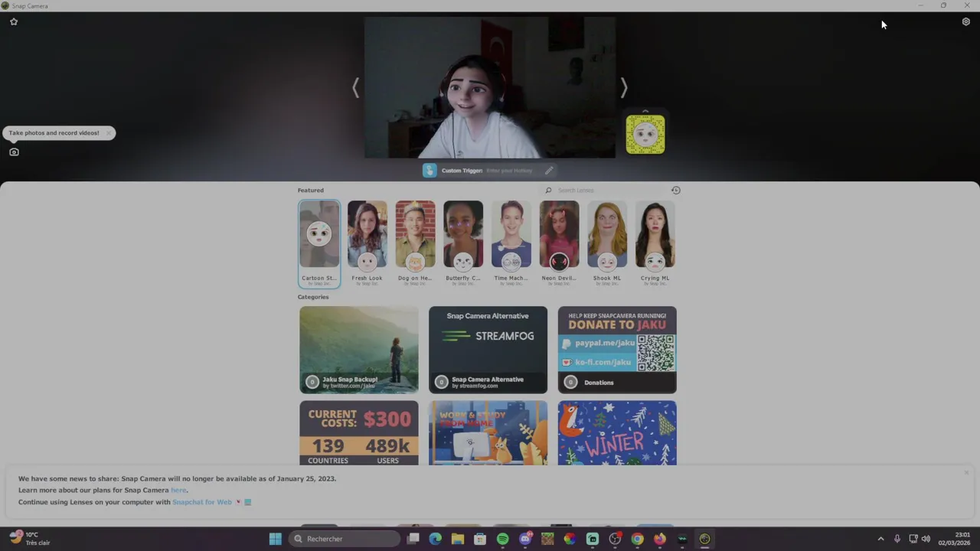Select the Neon Devil lens

pyautogui.click(x=559, y=243)
